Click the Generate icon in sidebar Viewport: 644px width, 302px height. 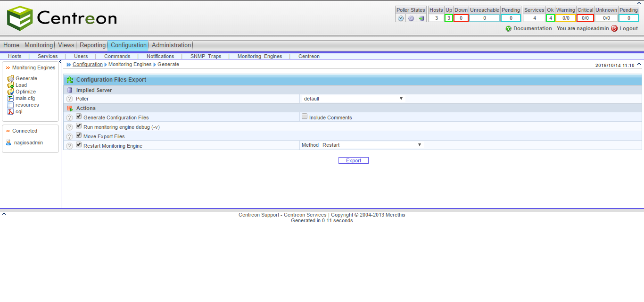point(10,79)
